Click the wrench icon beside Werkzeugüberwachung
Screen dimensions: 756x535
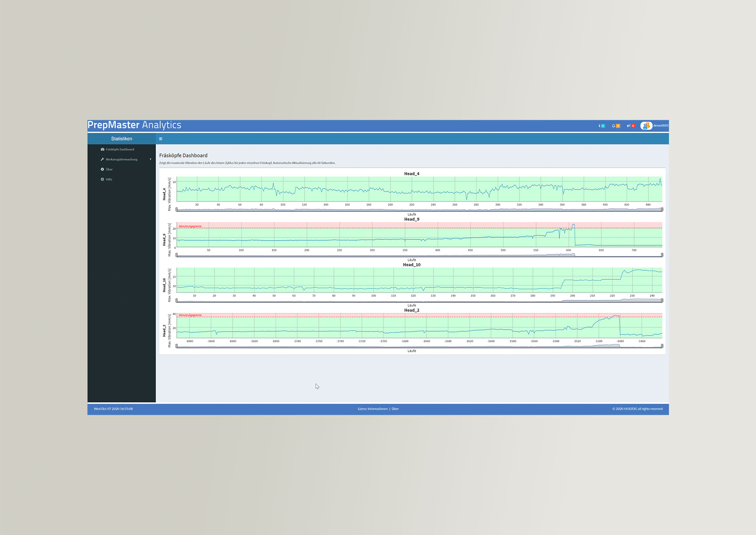(102, 159)
